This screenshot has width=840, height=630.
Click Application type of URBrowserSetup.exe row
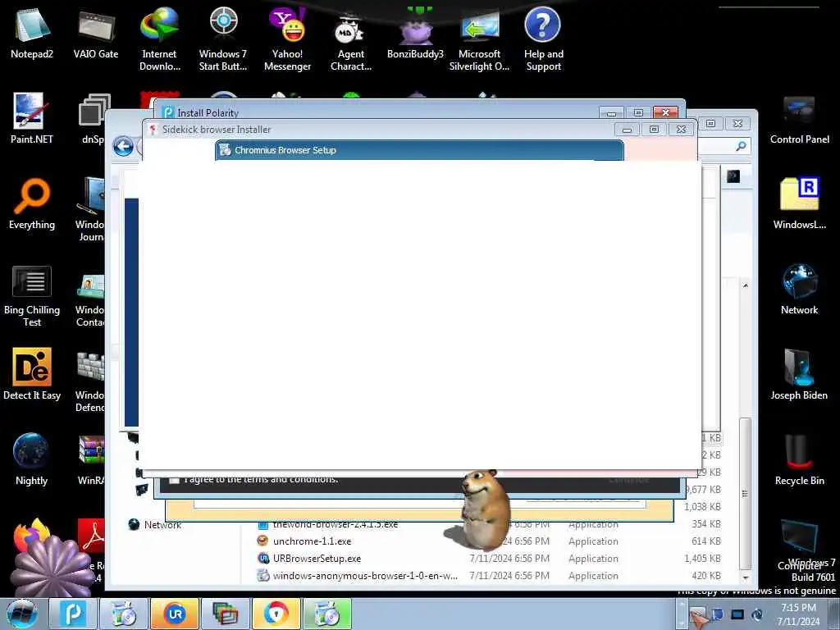point(593,558)
